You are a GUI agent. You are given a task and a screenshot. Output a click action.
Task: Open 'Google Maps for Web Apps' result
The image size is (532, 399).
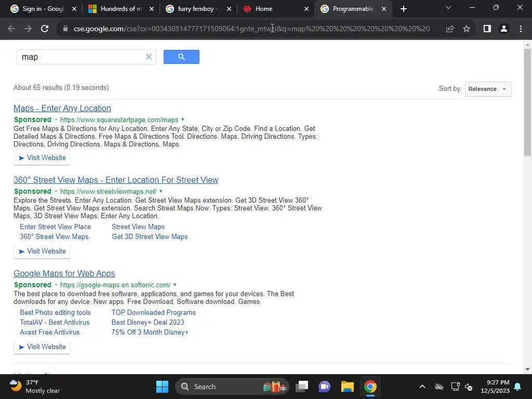click(64, 273)
